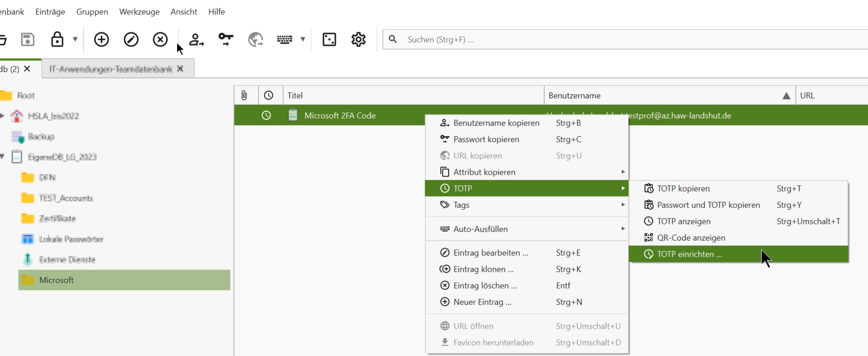Select TOTP einrichten from the submenu
This screenshot has height=356, width=868.
tap(689, 254)
